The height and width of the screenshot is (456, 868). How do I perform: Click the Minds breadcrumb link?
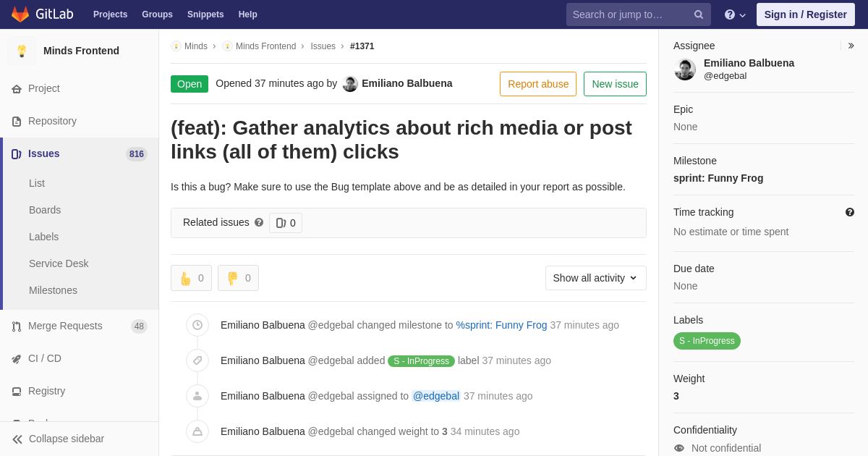(x=196, y=46)
